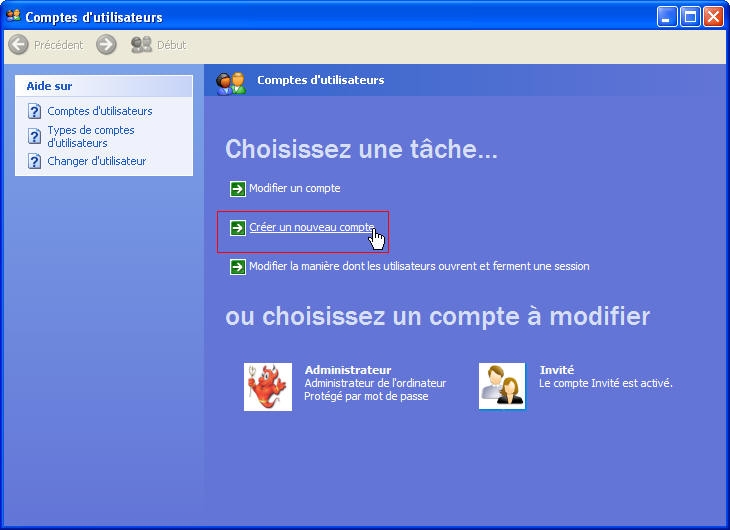Select Créer un nouveau compte link
730x530 pixels.
(312, 227)
